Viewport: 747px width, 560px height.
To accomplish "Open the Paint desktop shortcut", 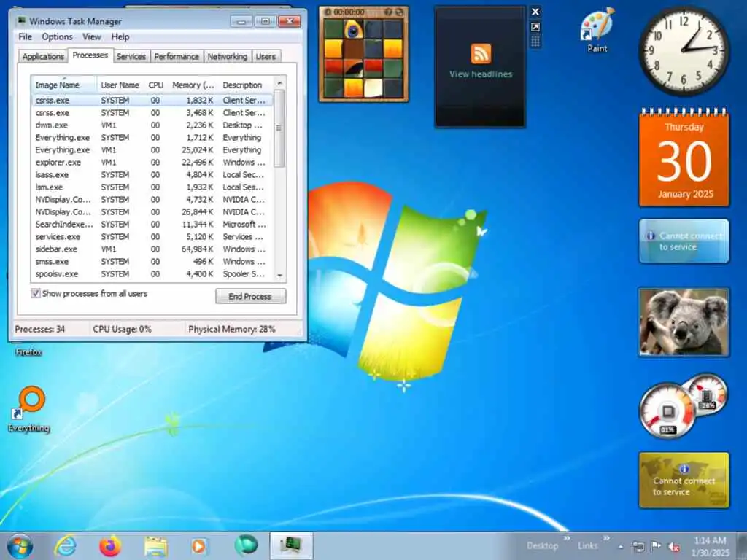I will click(x=597, y=29).
